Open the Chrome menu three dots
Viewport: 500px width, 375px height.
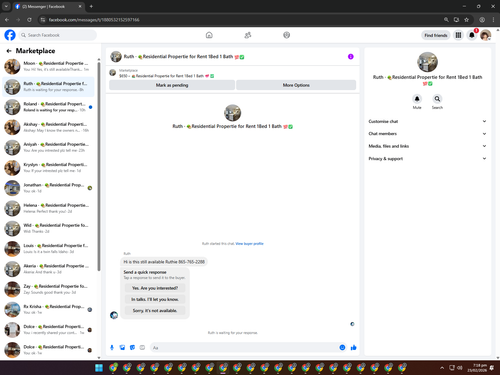494,20
